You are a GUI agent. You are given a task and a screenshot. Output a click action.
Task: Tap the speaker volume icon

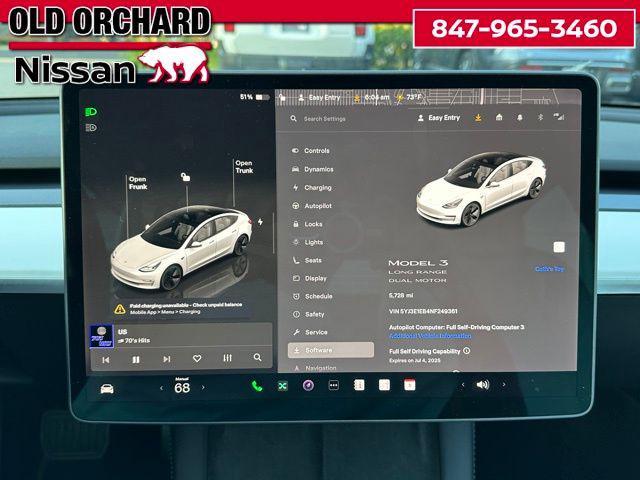(x=483, y=384)
